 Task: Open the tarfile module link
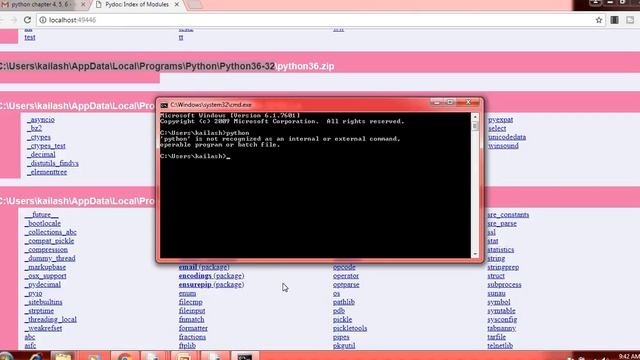(497, 337)
